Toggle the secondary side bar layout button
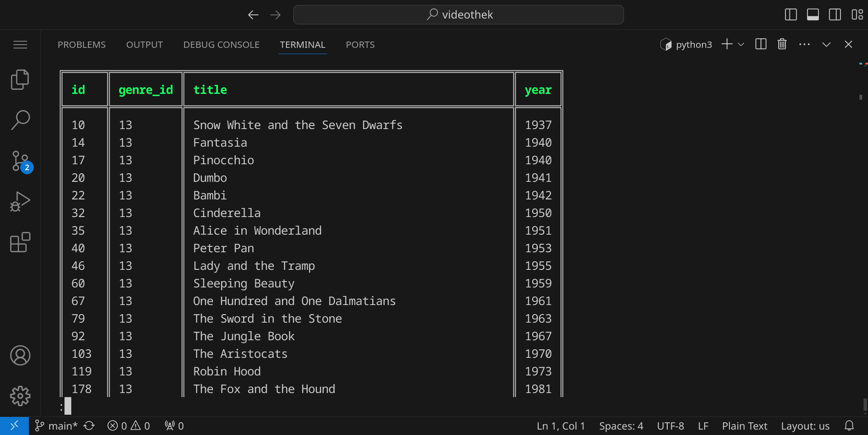This screenshot has width=868, height=435. click(x=835, y=15)
